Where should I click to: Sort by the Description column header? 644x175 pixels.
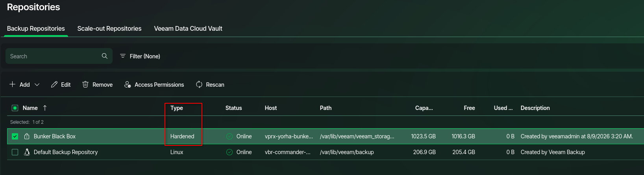(535, 108)
